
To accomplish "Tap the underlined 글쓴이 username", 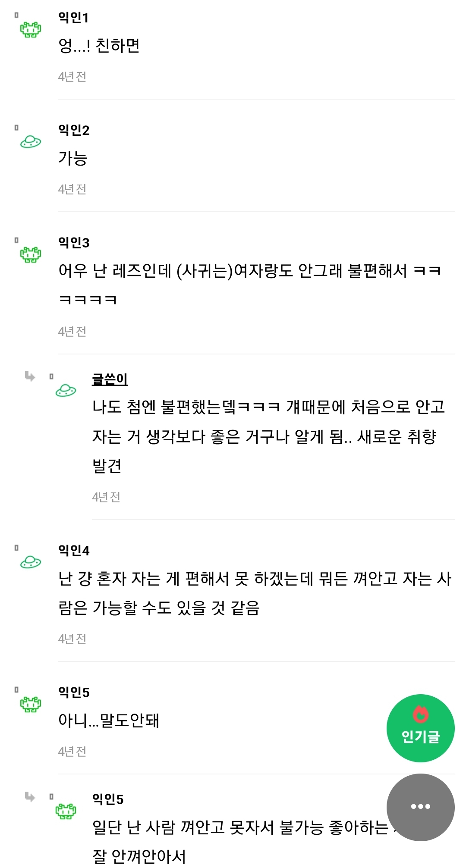I will (110, 379).
